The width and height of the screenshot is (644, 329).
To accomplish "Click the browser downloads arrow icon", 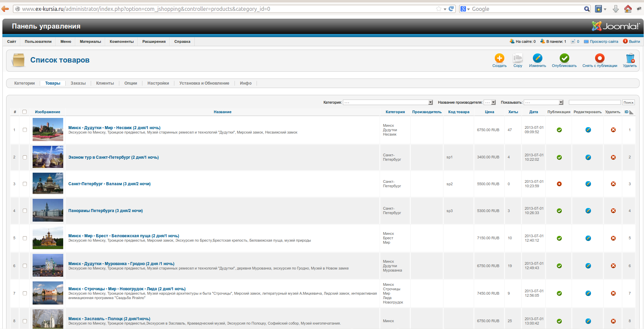I will tap(615, 9).
